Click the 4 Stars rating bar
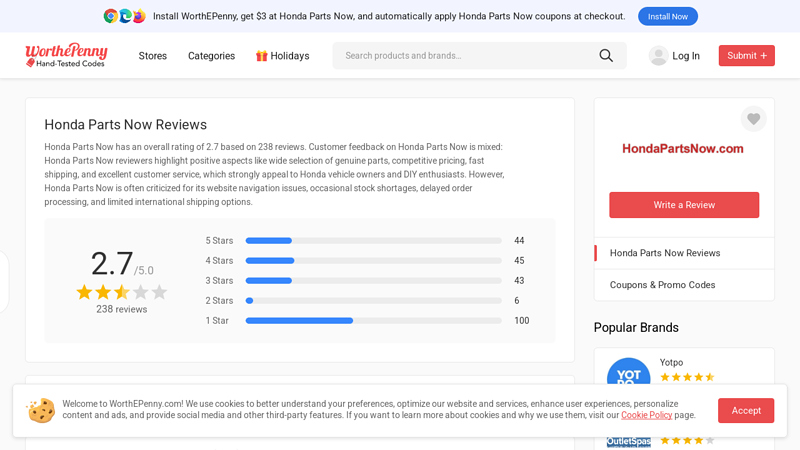 pyautogui.click(x=373, y=261)
